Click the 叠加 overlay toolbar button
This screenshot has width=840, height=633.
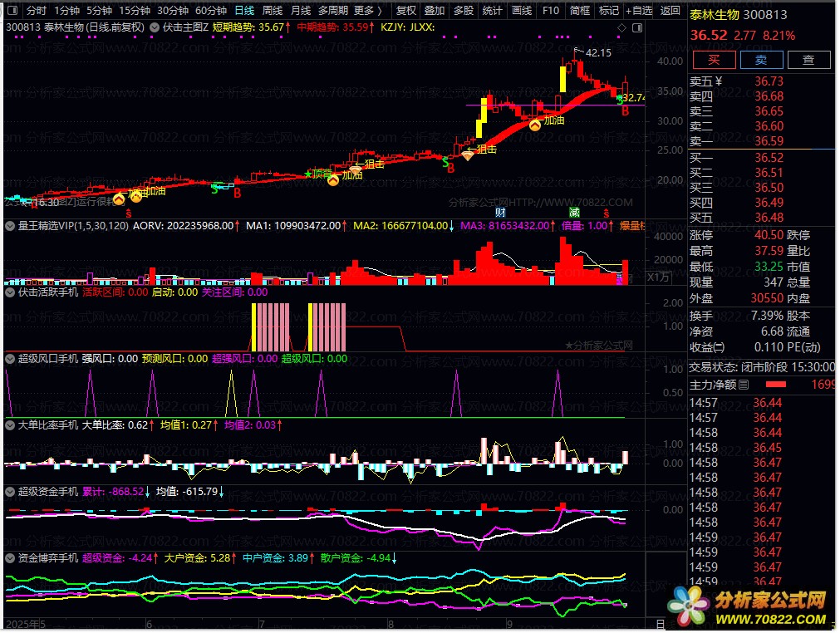point(434,10)
